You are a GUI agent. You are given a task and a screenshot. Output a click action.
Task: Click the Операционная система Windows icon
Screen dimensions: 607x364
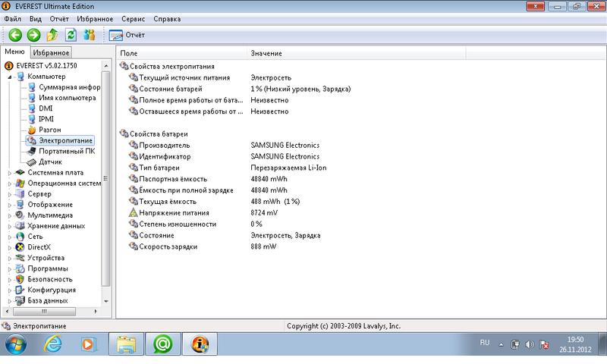tap(20, 184)
